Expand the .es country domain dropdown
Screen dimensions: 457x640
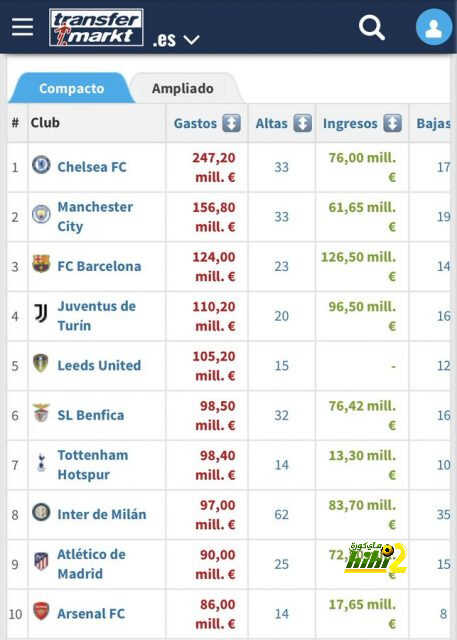click(176, 40)
